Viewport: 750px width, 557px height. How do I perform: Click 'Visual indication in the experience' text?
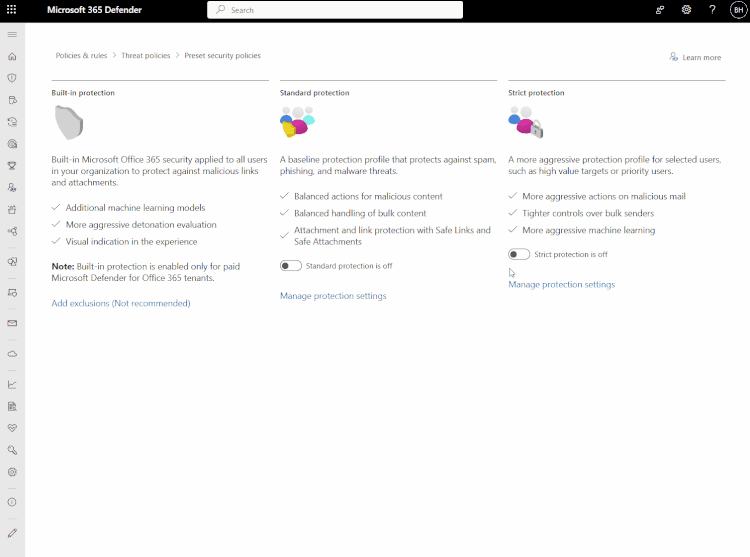coord(132,241)
